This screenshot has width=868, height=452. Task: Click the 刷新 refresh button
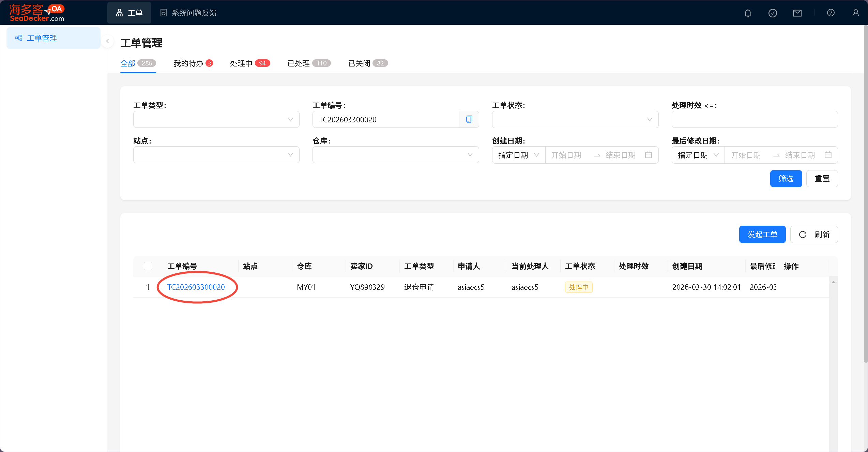click(x=814, y=235)
